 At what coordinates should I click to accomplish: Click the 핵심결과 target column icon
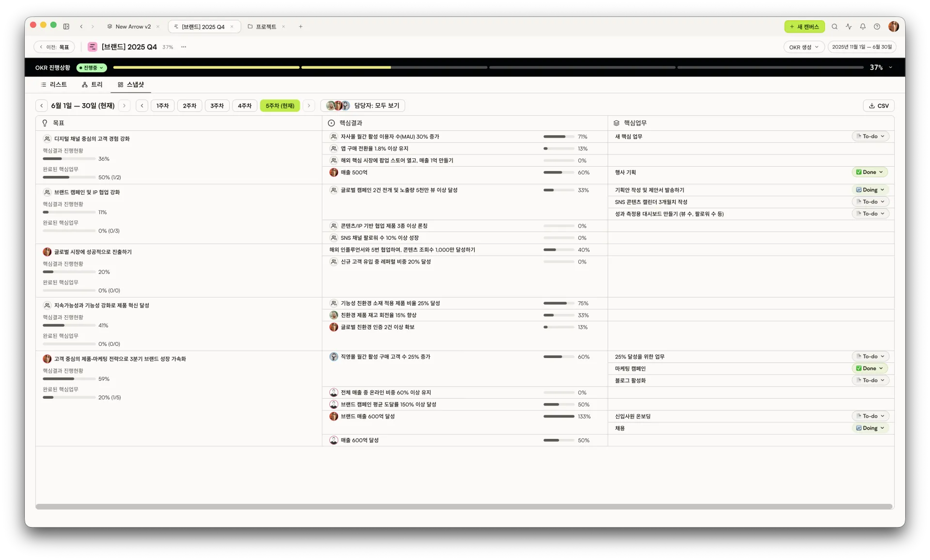tap(331, 123)
